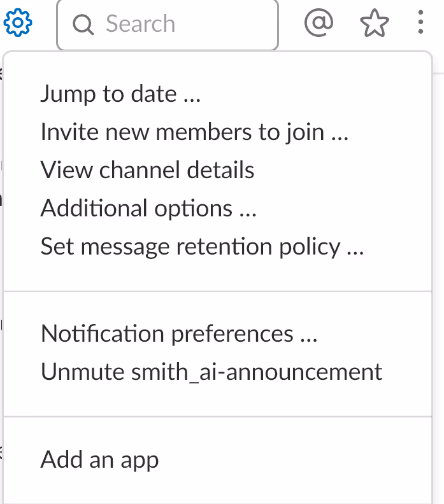This screenshot has width=444, height=504.
Task: Click the channel settings gear icon
Action: [18, 23]
